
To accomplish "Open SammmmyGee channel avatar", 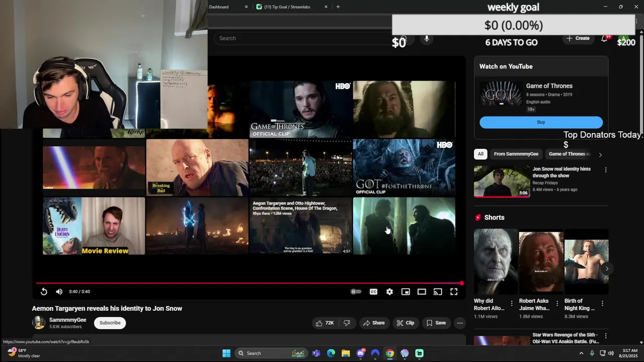I will coord(39,323).
